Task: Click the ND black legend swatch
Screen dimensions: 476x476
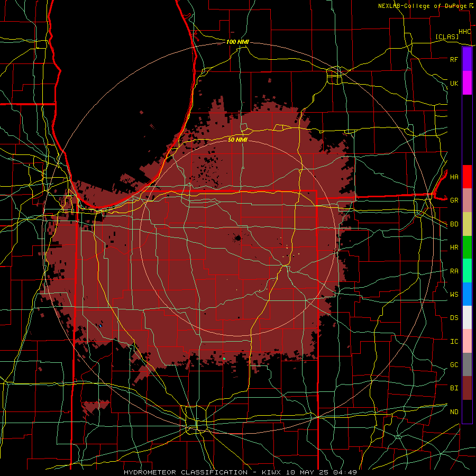Action: 467,411
